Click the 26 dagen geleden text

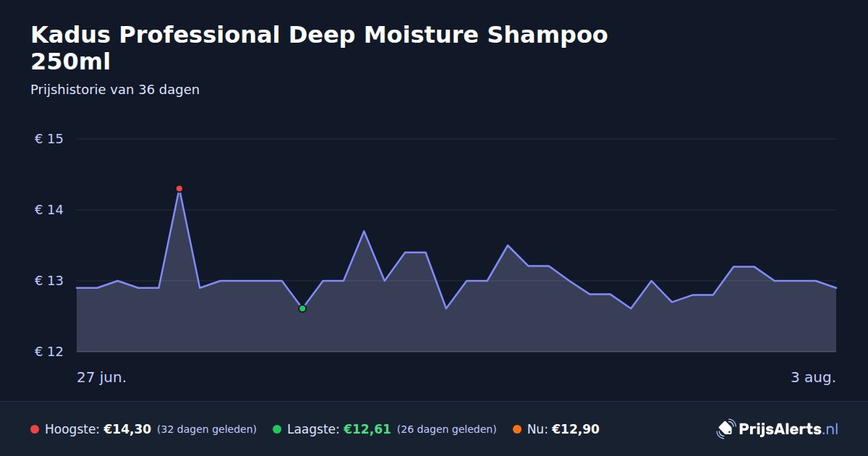[447, 429]
